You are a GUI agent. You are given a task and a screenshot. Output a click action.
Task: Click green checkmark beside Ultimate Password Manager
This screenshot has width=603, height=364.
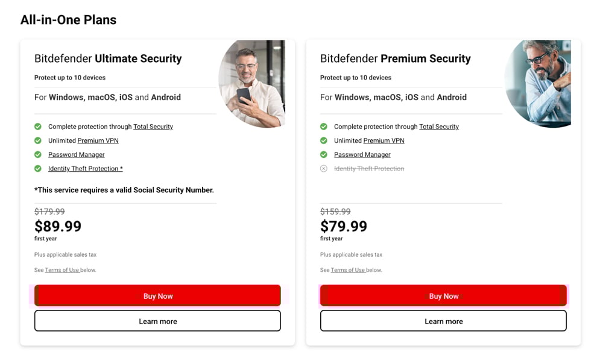38,155
